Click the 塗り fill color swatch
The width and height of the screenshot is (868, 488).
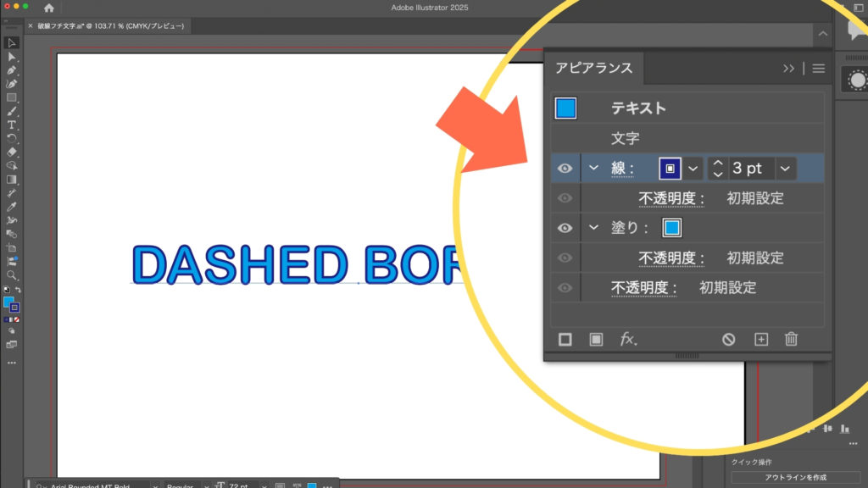[x=671, y=228]
